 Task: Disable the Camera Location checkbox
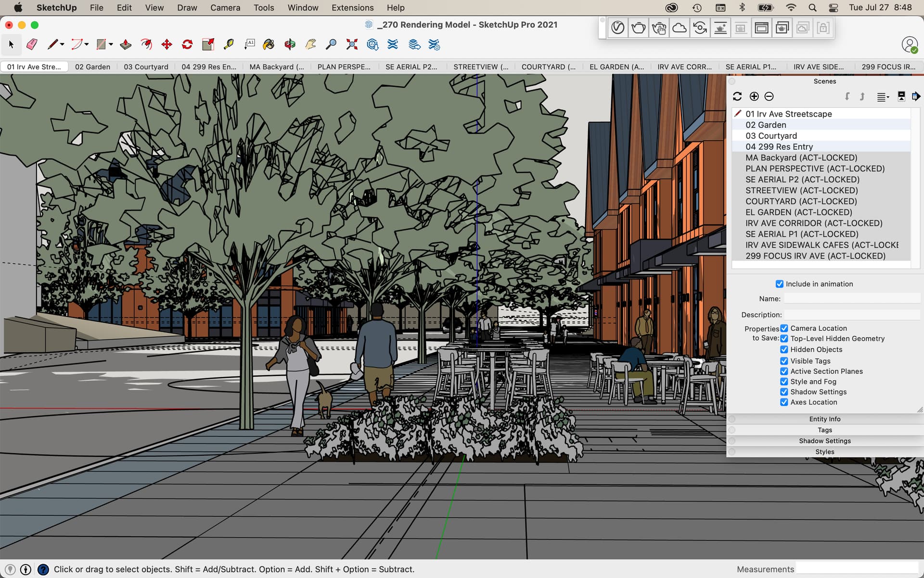pos(784,328)
